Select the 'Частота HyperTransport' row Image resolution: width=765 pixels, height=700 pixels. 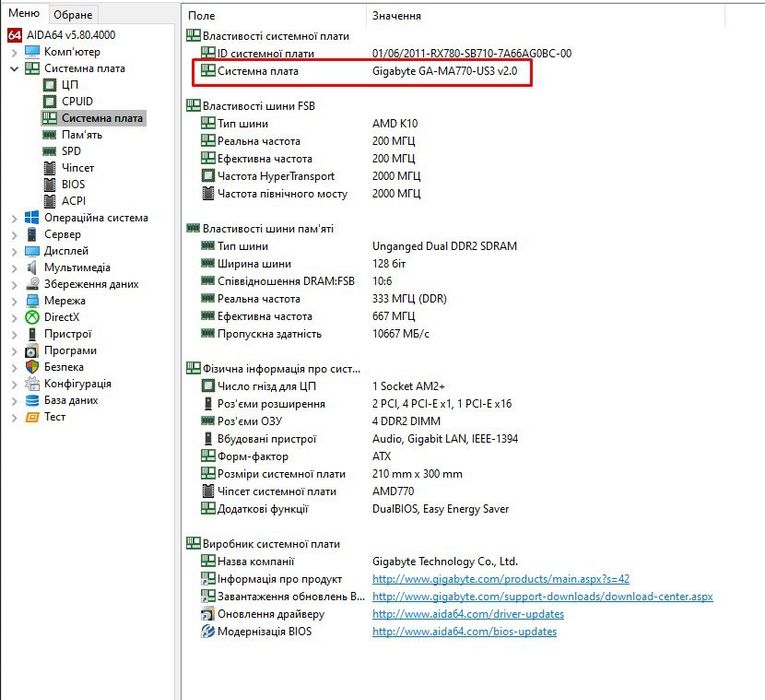tap(311, 176)
